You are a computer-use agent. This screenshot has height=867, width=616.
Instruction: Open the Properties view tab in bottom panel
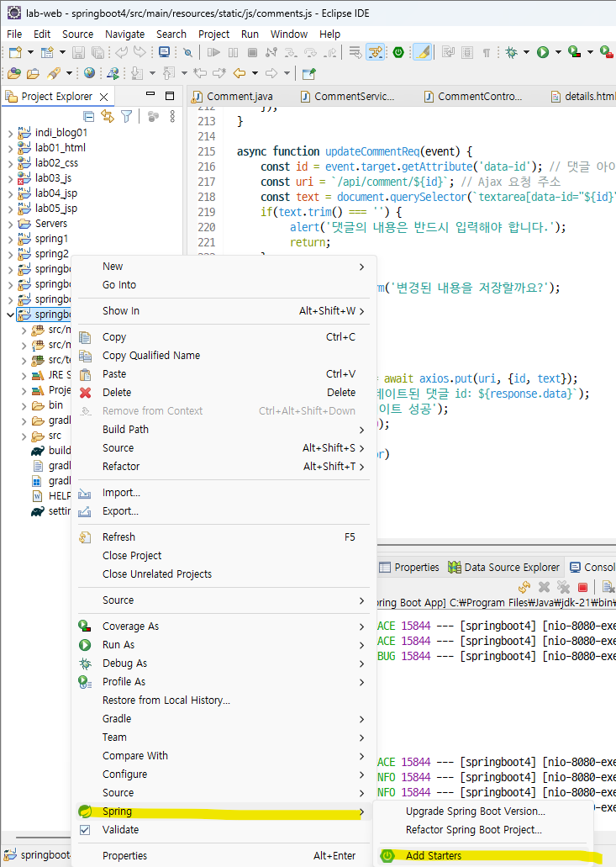coord(409,568)
